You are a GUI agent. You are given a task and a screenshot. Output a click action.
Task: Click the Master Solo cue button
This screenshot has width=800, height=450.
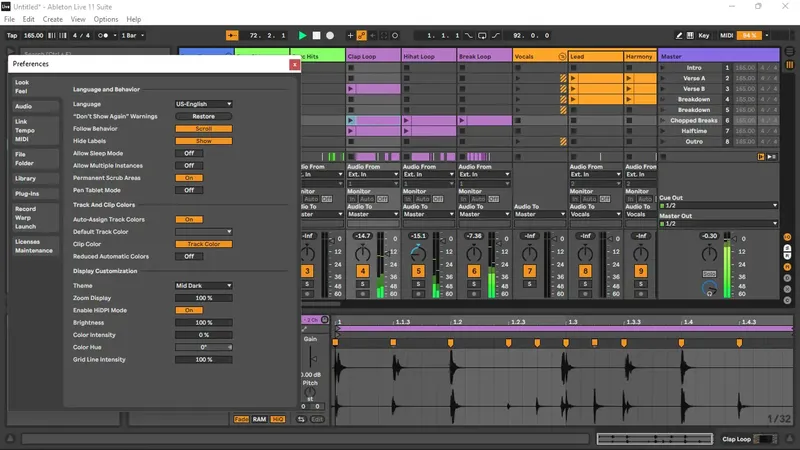709,273
